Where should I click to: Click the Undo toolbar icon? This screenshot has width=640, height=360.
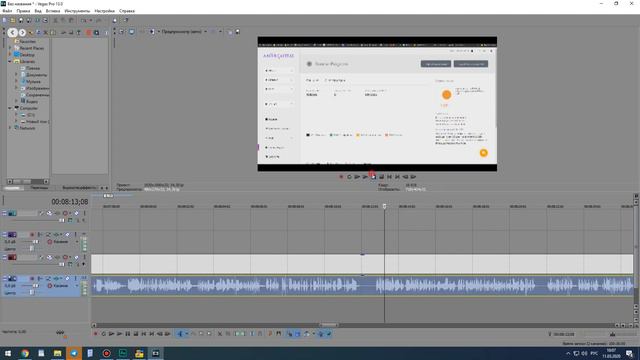click(84, 20)
